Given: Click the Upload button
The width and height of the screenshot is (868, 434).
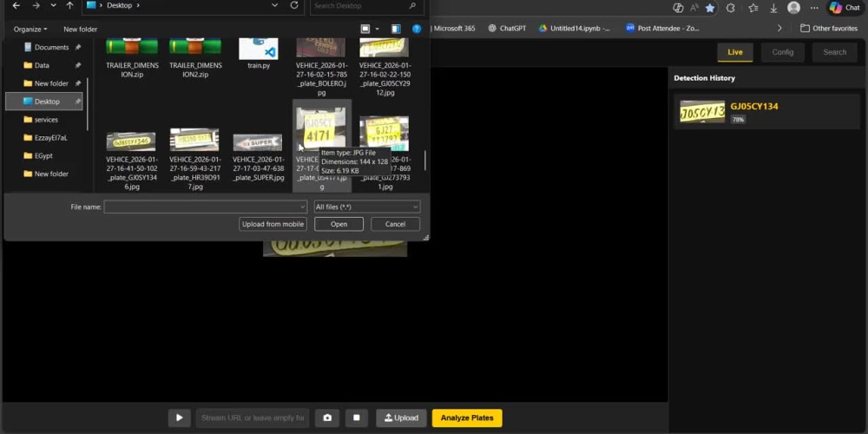Looking at the screenshot, I should [x=401, y=418].
